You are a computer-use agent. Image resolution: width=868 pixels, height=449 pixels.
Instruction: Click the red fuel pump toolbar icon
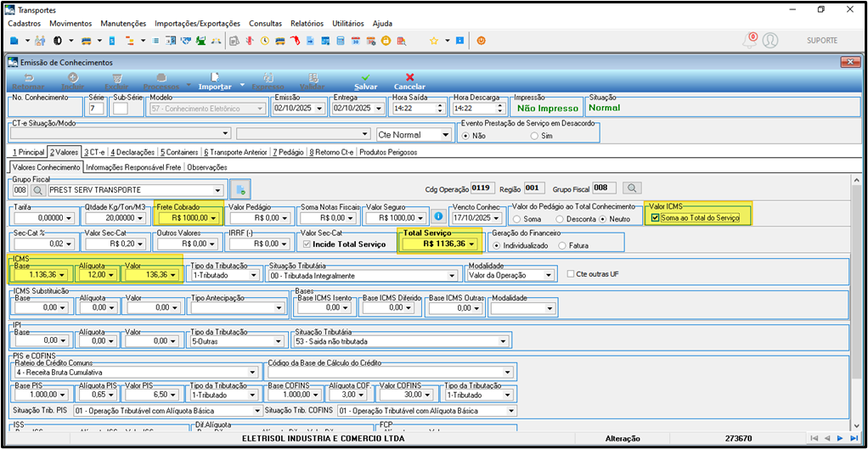click(295, 41)
